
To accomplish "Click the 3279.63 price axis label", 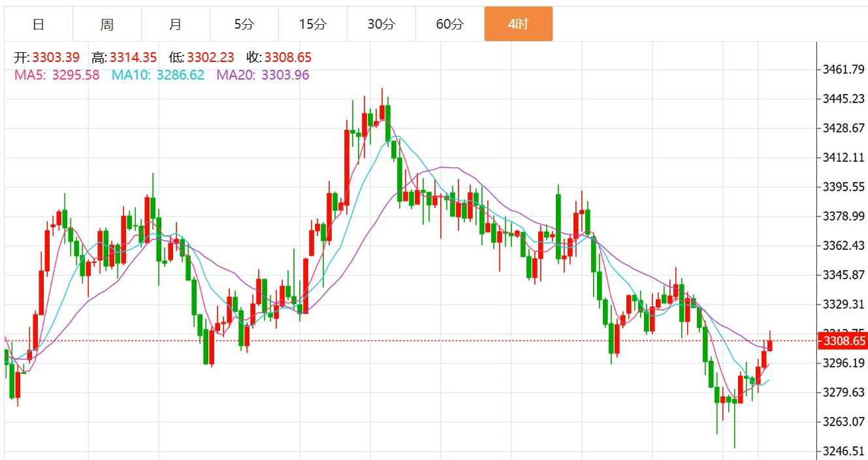I will tap(844, 392).
